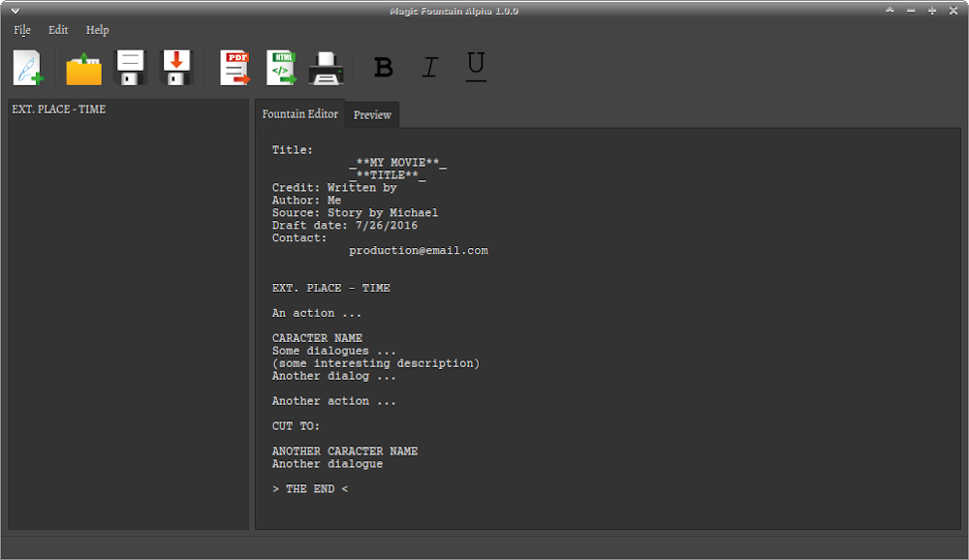Open the Help menu
Image resolution: width=969 pixels, height=560 pixels.
pos(97,30)
